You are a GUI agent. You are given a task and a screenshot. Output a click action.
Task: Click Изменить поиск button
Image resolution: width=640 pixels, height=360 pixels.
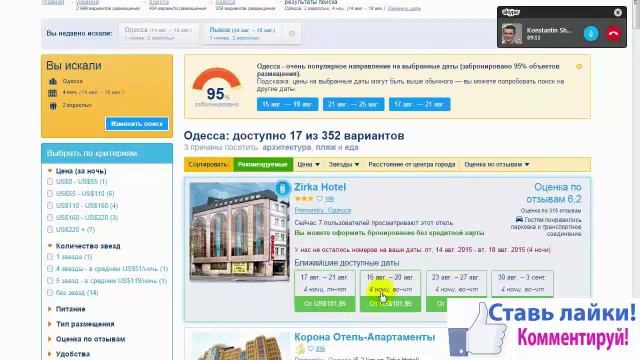tap(137, 124)
